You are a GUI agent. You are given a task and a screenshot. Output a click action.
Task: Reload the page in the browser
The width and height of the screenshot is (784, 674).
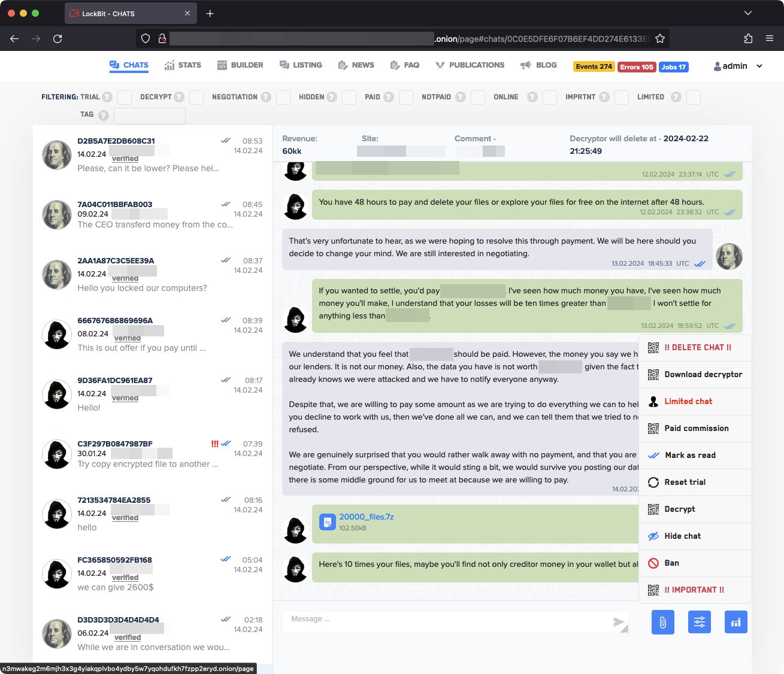pos(57,38)
